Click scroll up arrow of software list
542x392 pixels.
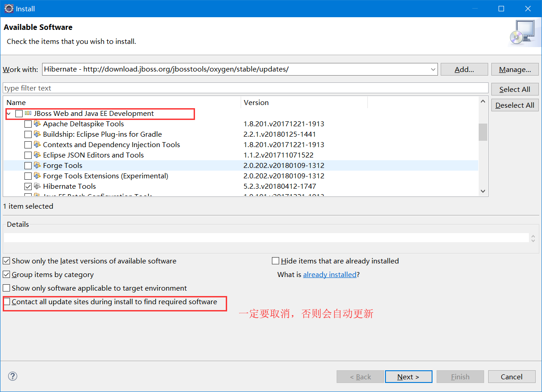click(483, 101)
